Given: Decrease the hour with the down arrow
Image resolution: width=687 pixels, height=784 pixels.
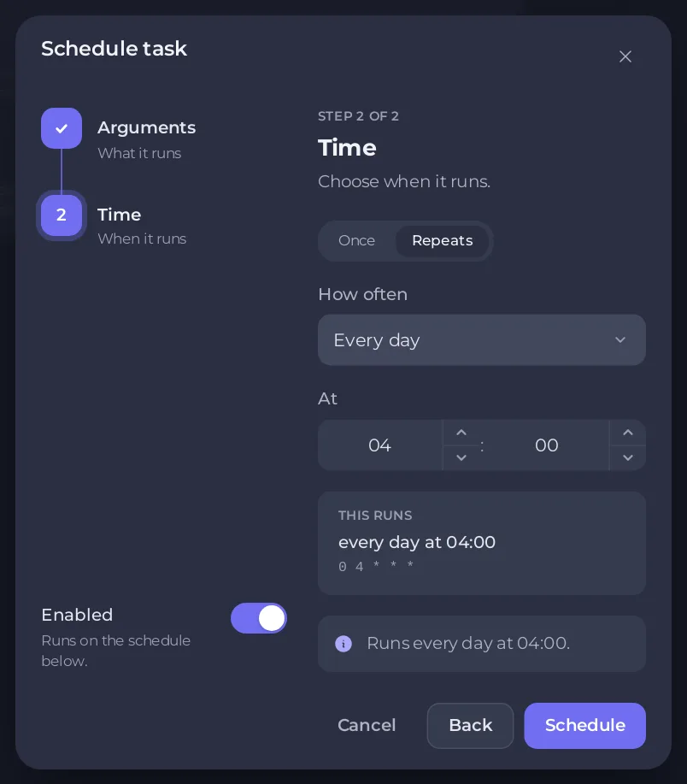Looking at the screenshot, I should pyautogui.click(x=461, y=457).
